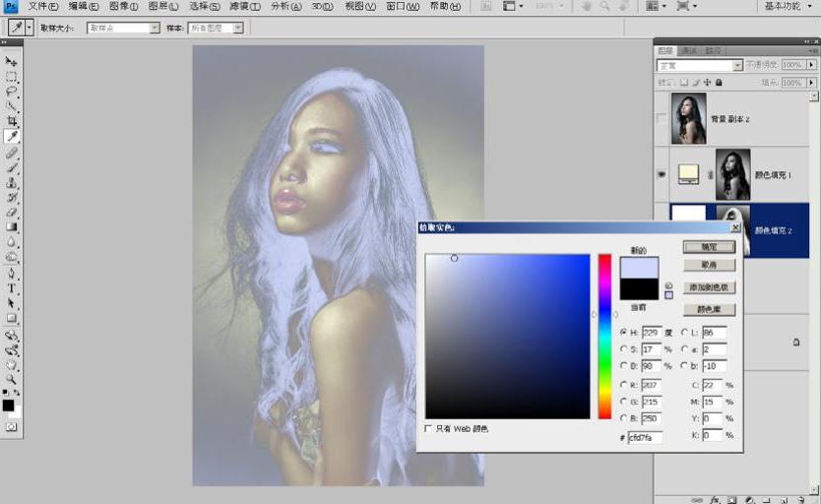
Task: Select the Rectangular Marquee tool
Action: 11,77
